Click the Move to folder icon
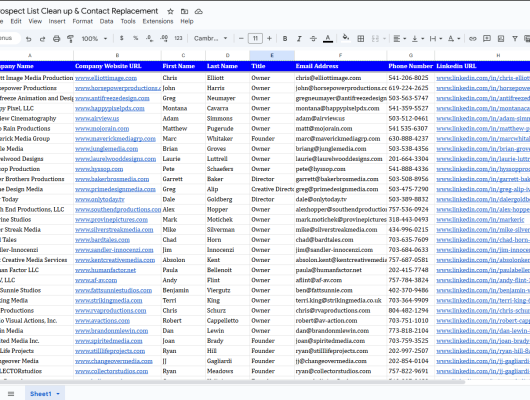530x400 pixels. coord(185,11)
